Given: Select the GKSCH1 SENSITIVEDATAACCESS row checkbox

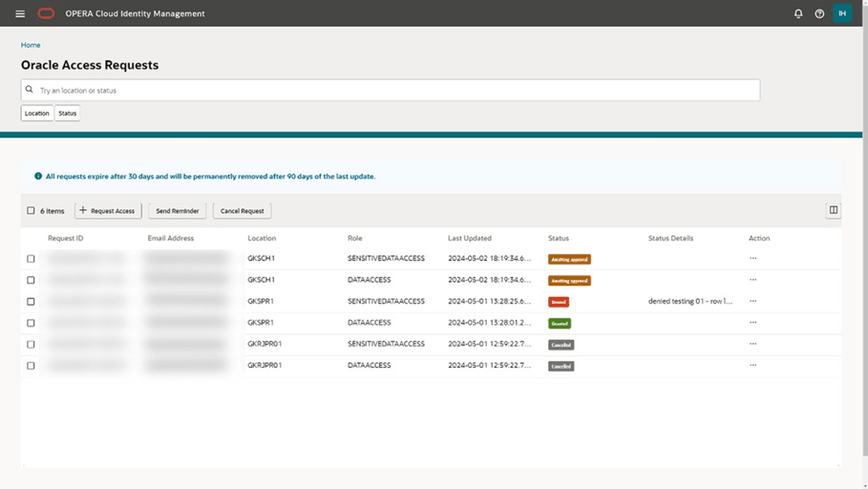Looking at the screenshot, I should (31, 259).
